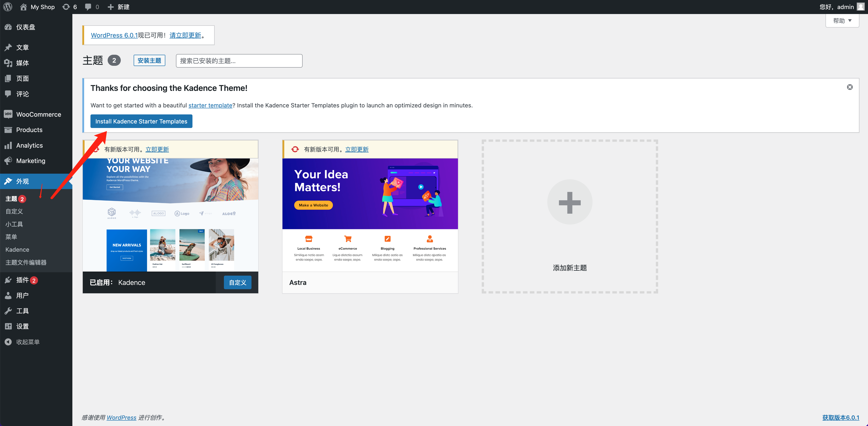868x426 pixels.
Task: Dismiss the Kadence notice with X icon
Action: pos(850,87)
